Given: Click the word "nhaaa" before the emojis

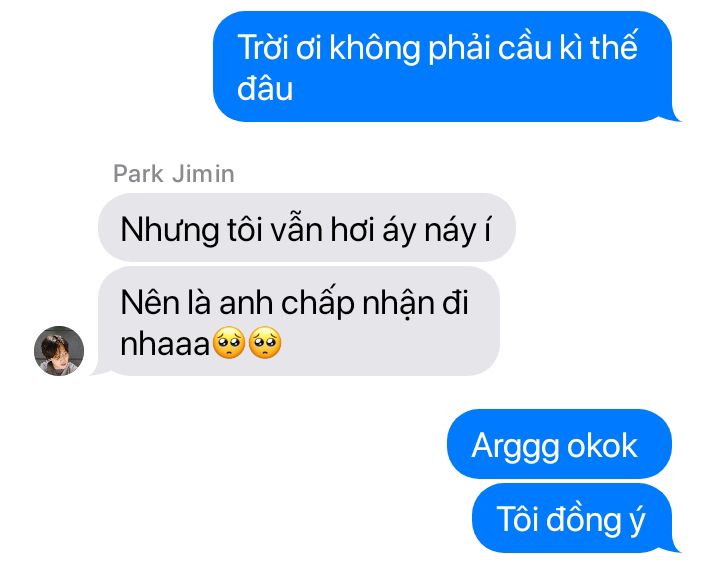Looking at the screenshot, I should 165,344.
